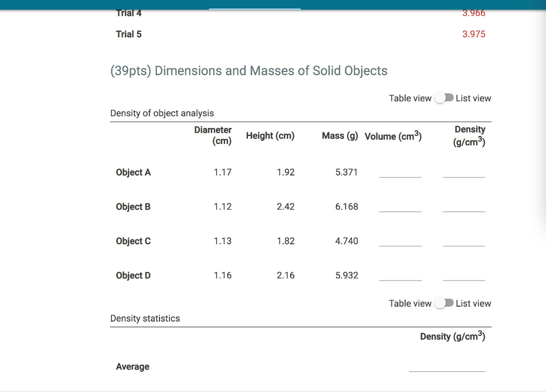Click the Volume input for Object C
The height and width of the screenshot is (392, 546).
(400, 244)
